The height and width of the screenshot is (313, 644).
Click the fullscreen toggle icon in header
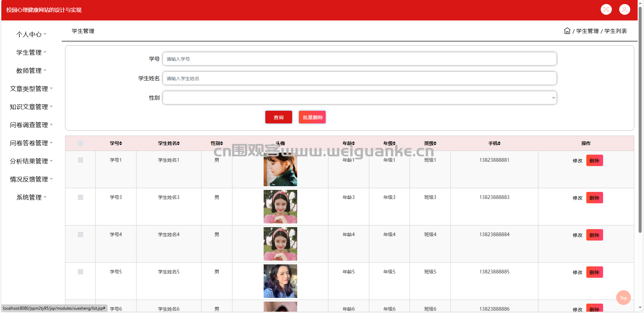click(x=606, y=9)
